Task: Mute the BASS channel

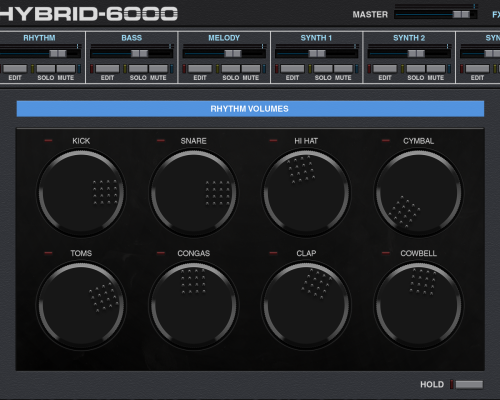Action: tap(158, 69)
